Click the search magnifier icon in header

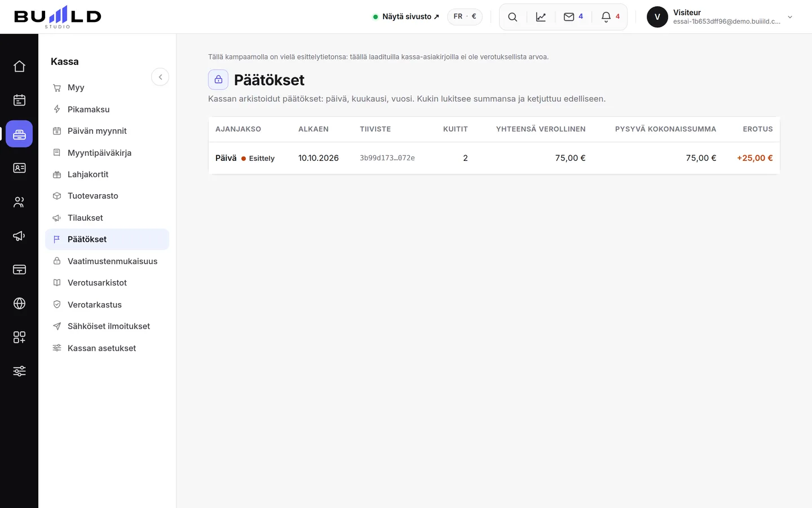tap(513, 17)
